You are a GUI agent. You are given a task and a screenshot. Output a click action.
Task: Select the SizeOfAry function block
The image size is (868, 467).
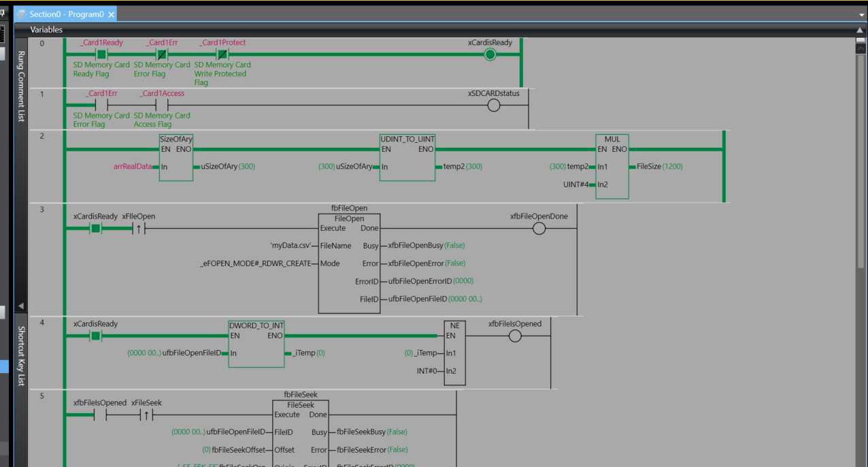point(176,157)
